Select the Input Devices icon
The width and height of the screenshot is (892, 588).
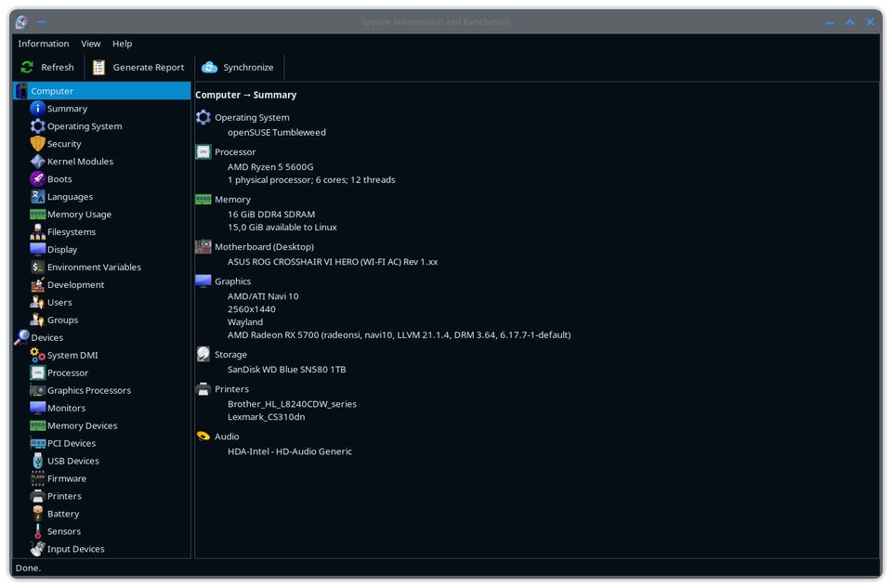point(37,549)
